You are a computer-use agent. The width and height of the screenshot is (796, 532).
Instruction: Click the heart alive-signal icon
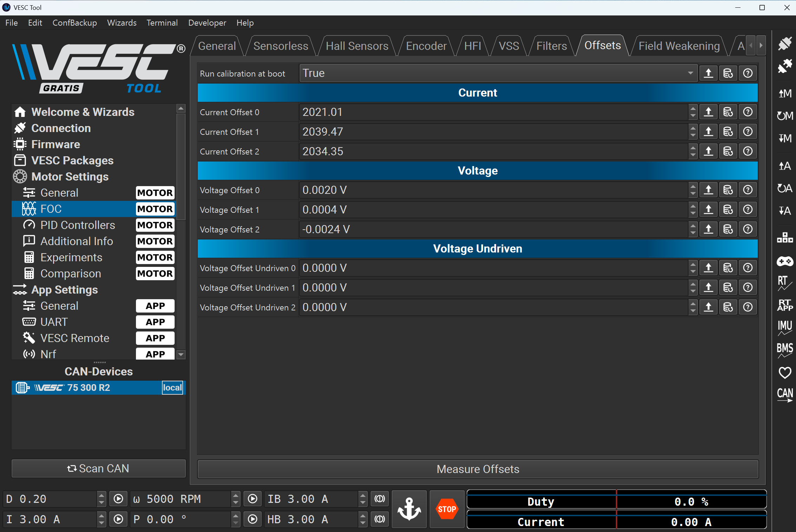[784, 373]
